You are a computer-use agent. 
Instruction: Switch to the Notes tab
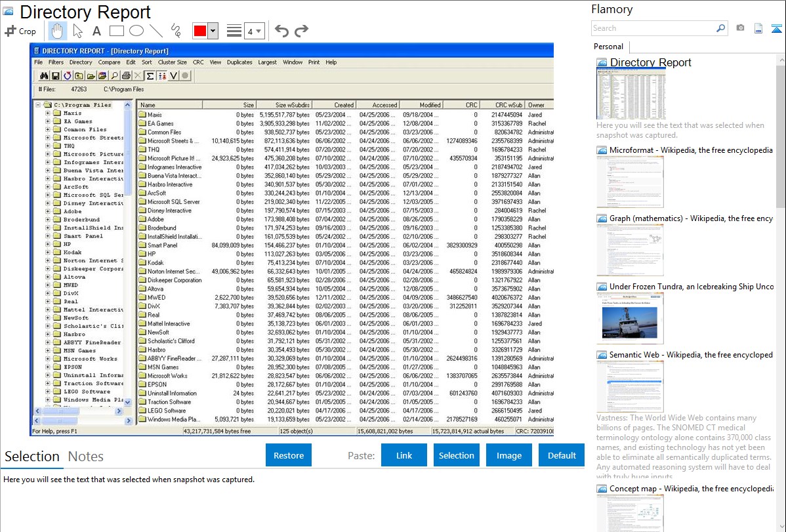pyautogui.click(x=86, y=457)
